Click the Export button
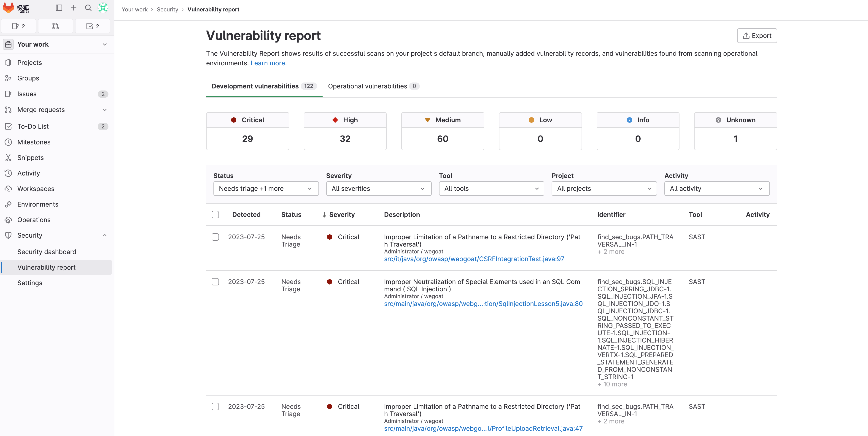This screenshot has width=868, height=436. 757,36
